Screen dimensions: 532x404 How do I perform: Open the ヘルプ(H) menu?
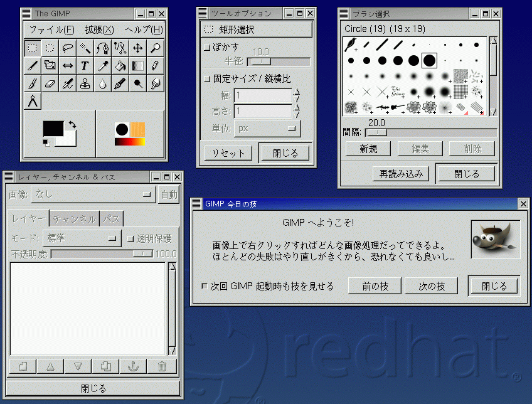pyautogui.click(x=144, y=30)
